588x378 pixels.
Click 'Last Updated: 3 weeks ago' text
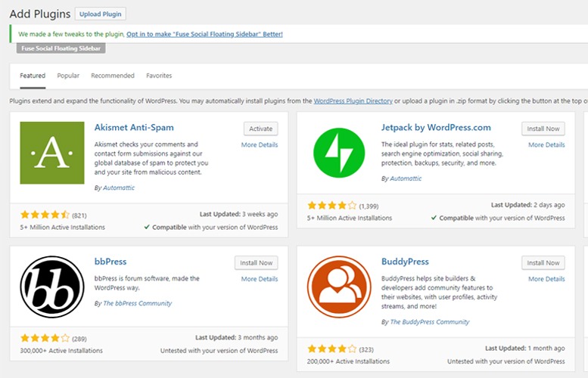[238, 214]
